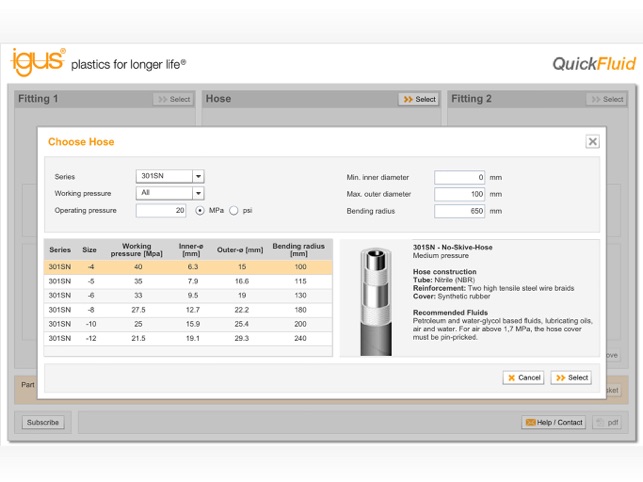Close the Choose Hose dialog

click(x=592, y=142)
